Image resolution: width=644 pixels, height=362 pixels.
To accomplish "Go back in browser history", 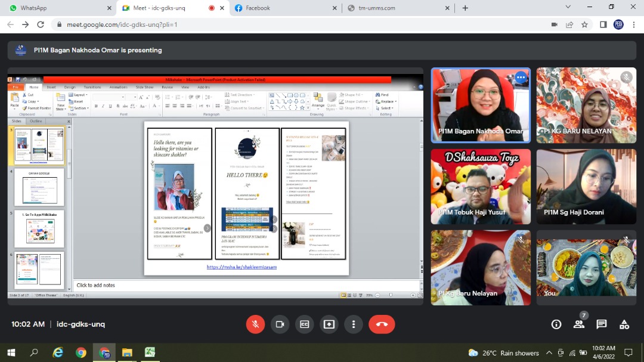I will tap(10, 24).
